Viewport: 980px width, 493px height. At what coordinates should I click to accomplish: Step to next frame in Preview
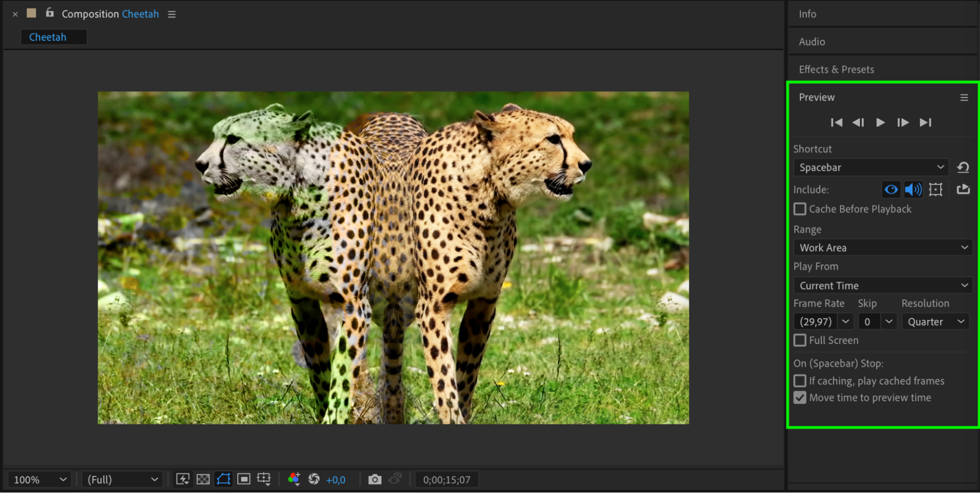coord(903,123)
